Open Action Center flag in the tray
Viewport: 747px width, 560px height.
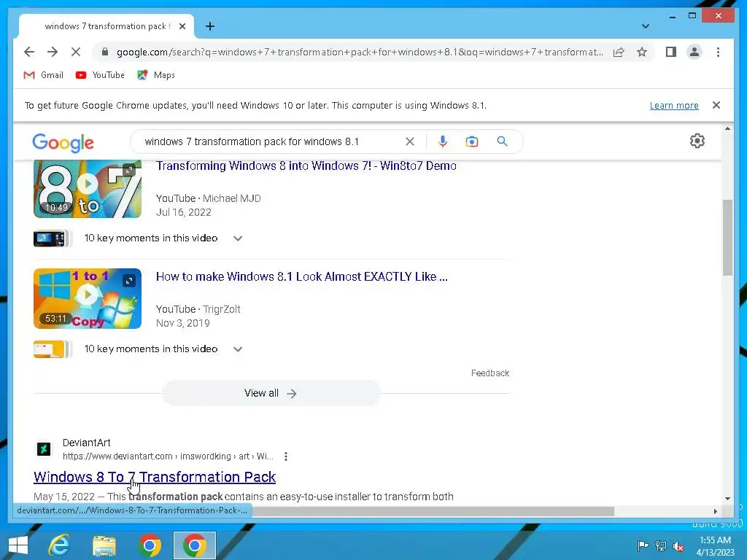pos(643,545)
